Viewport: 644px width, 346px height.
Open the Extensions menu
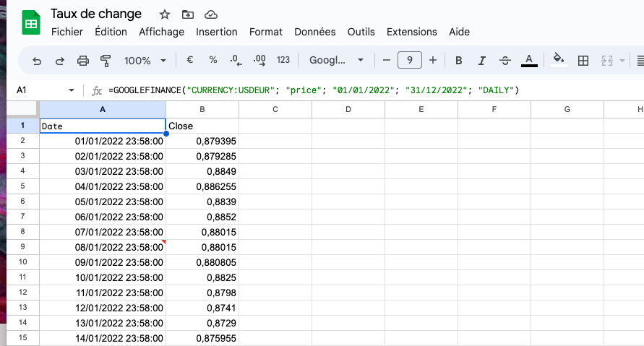411,32
